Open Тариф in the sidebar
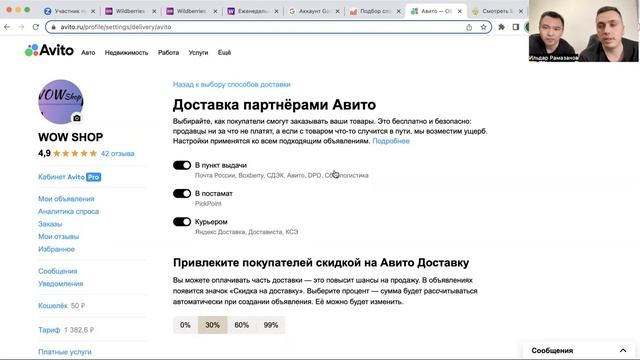The image size is (640, 360). pos(49,330)
